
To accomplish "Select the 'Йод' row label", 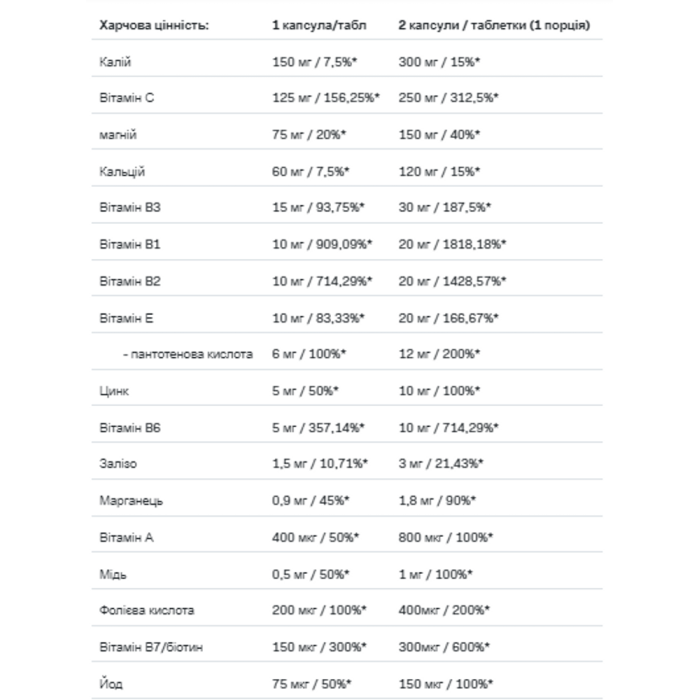I will click(x=111, y=684).
